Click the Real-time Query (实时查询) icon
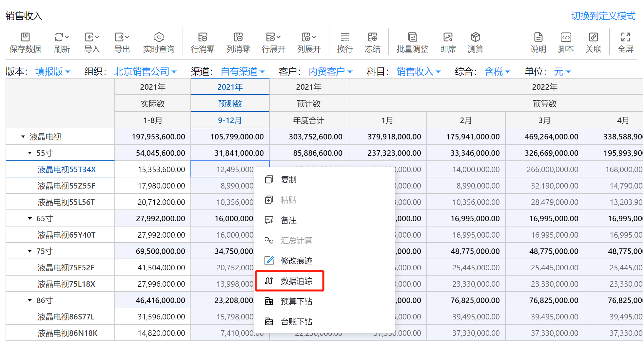The height and width of the screenshot is (344, 644). point(159,37)
